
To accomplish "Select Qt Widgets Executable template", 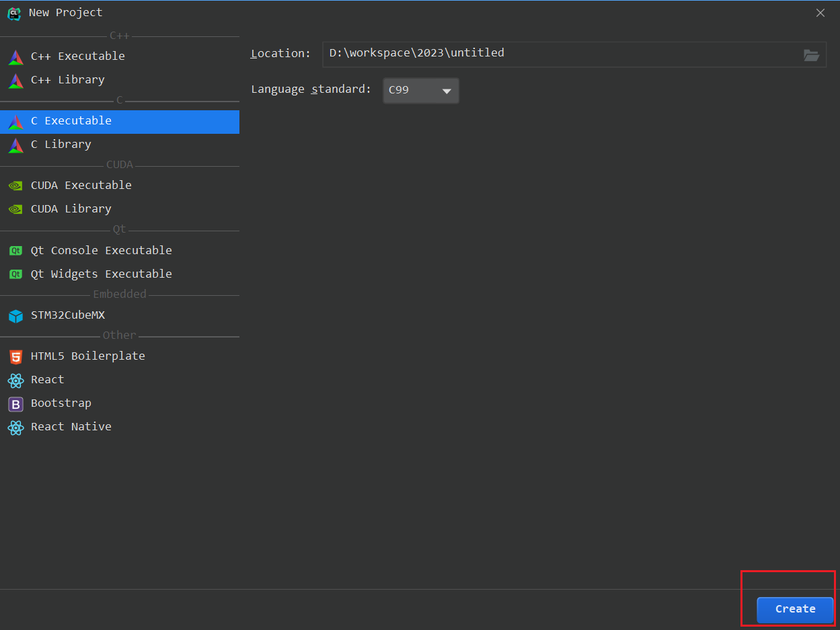I will [x=120, y=274].
